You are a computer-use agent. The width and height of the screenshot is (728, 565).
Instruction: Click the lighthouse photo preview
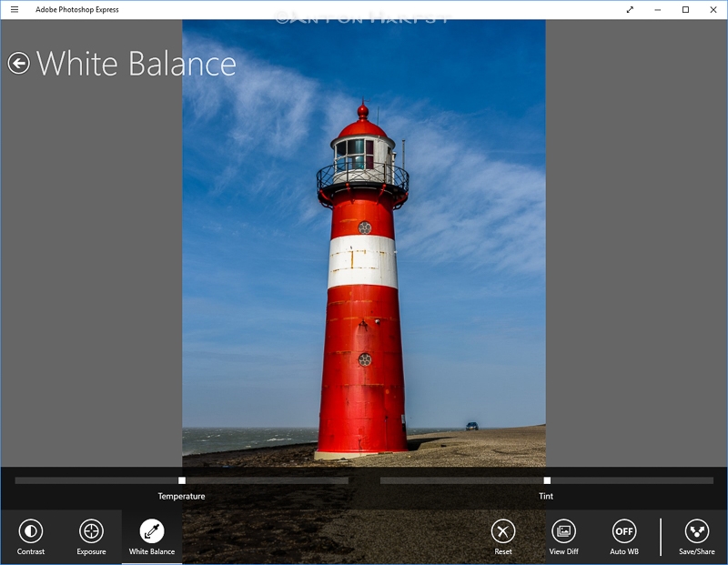[x=363, y=243]
